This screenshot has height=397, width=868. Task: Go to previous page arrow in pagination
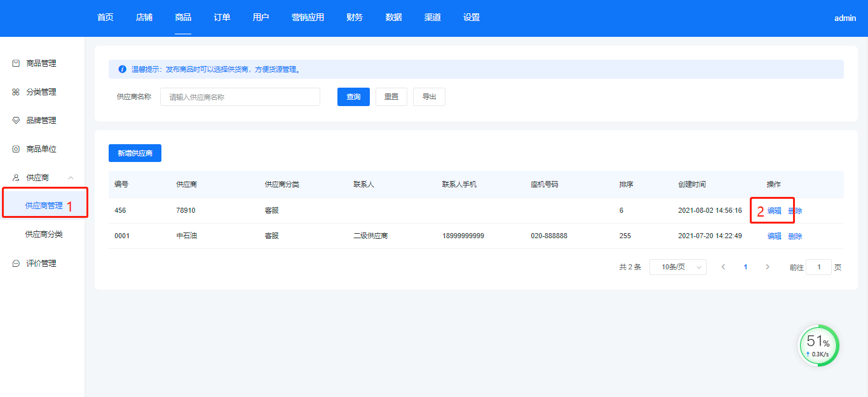pyautogui.click(x=723, y=267)
